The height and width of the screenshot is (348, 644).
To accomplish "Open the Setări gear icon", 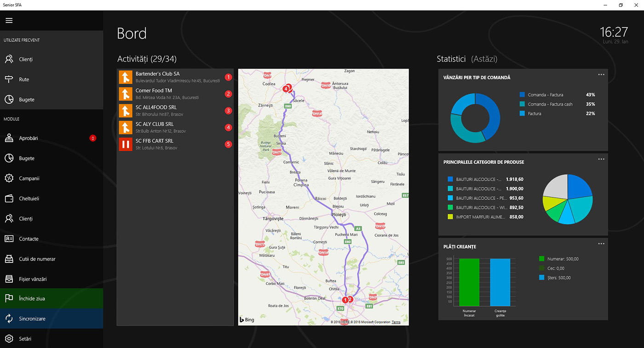I will (9, 339).
